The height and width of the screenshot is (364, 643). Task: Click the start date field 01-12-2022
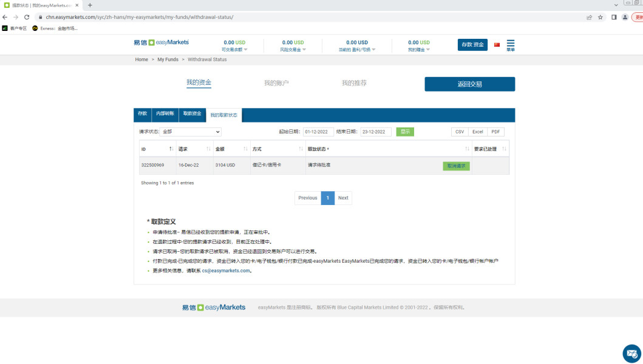[x=318, y=132]
